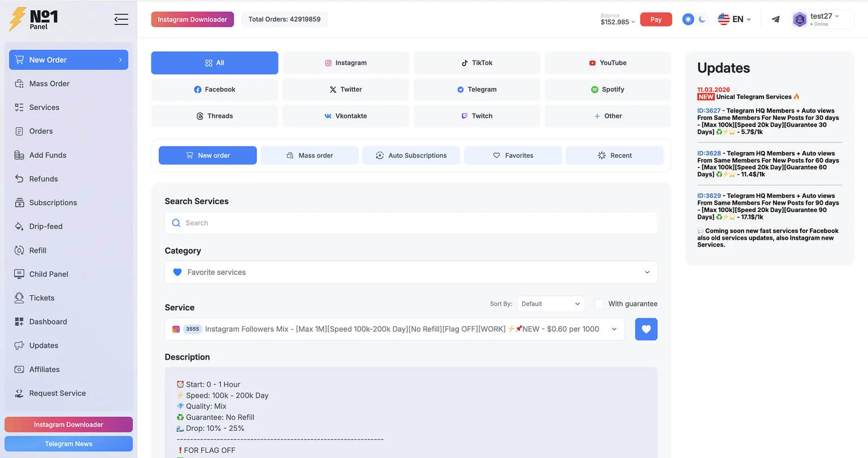Filter services by Facebook

[x=215, y=89]
